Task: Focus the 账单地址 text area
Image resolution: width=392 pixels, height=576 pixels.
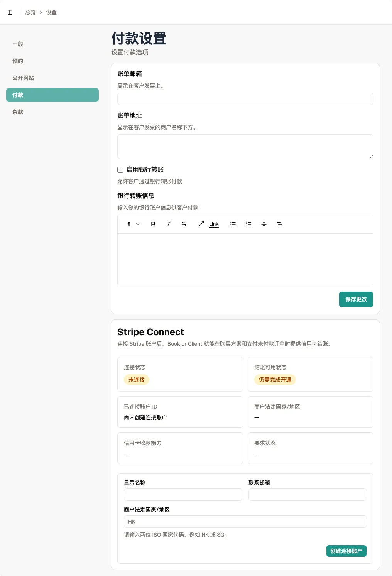Action: point(245,147)
